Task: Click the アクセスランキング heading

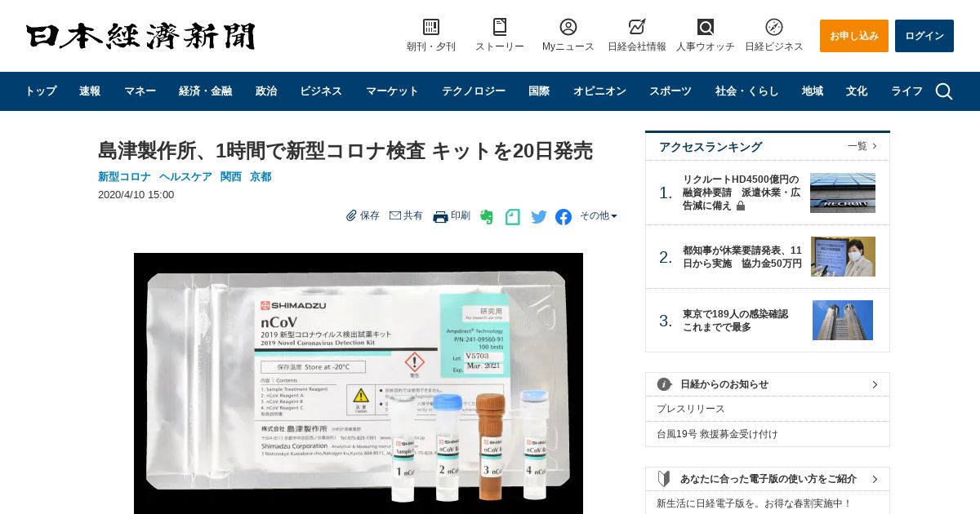Action: tap(710, 147)
